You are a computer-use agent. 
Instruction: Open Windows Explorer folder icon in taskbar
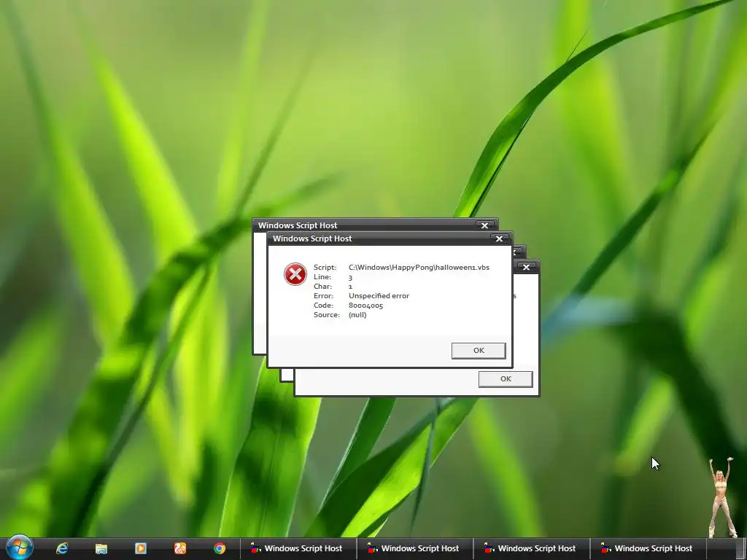click(101, 548)
